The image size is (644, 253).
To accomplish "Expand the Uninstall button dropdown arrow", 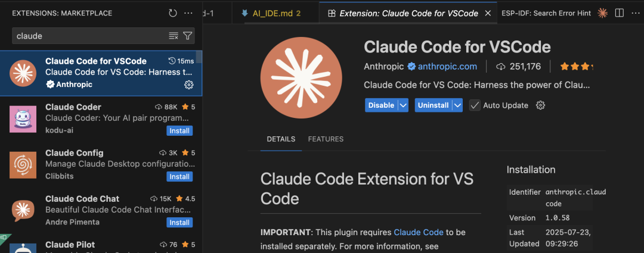I will tap(457, 105).
